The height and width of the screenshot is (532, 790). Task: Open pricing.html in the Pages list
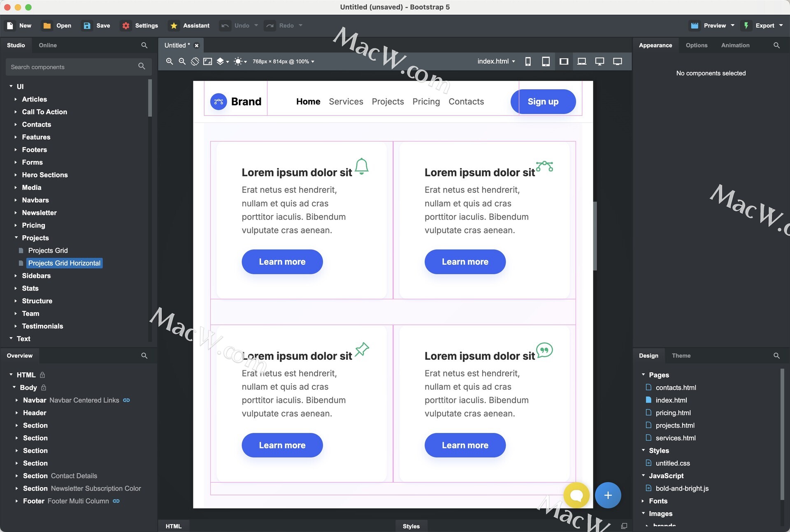tap(673, 413)
